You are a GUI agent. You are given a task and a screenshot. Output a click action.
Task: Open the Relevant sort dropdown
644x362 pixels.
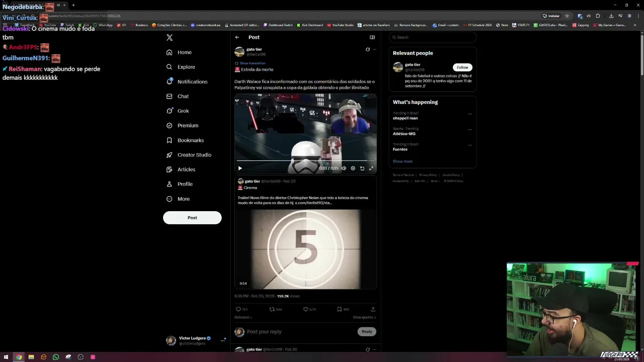243,317
